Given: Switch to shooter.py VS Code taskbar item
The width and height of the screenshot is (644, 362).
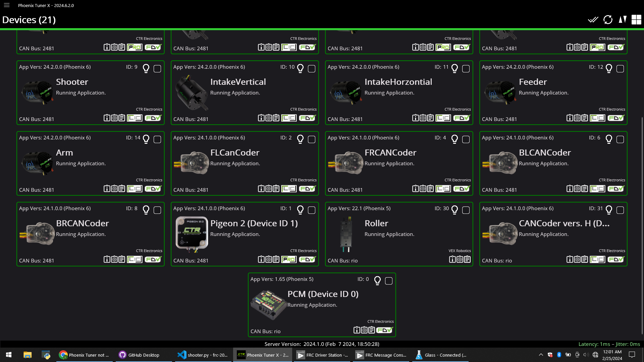Looking at the screenshot, I should tap(203, 355).
